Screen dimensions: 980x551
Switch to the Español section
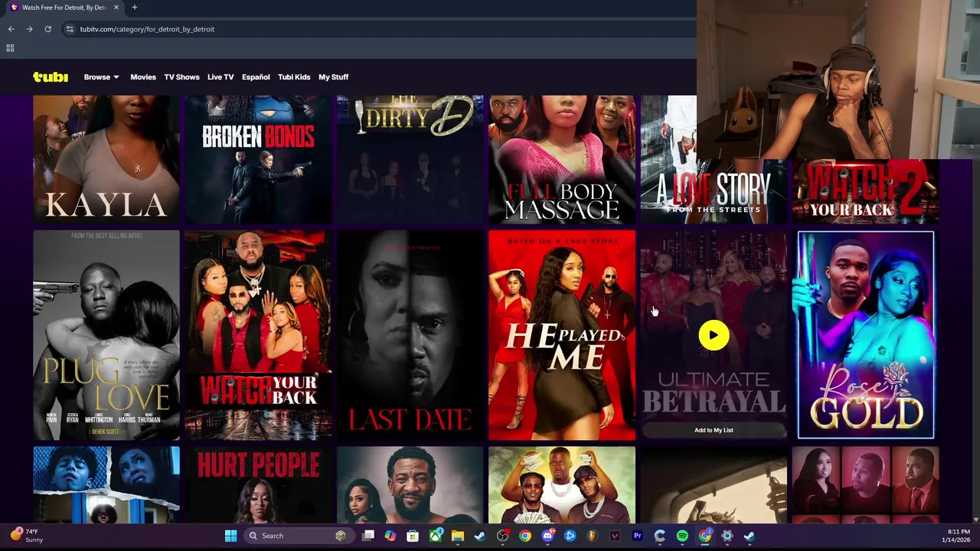click(x=256, y=77)
